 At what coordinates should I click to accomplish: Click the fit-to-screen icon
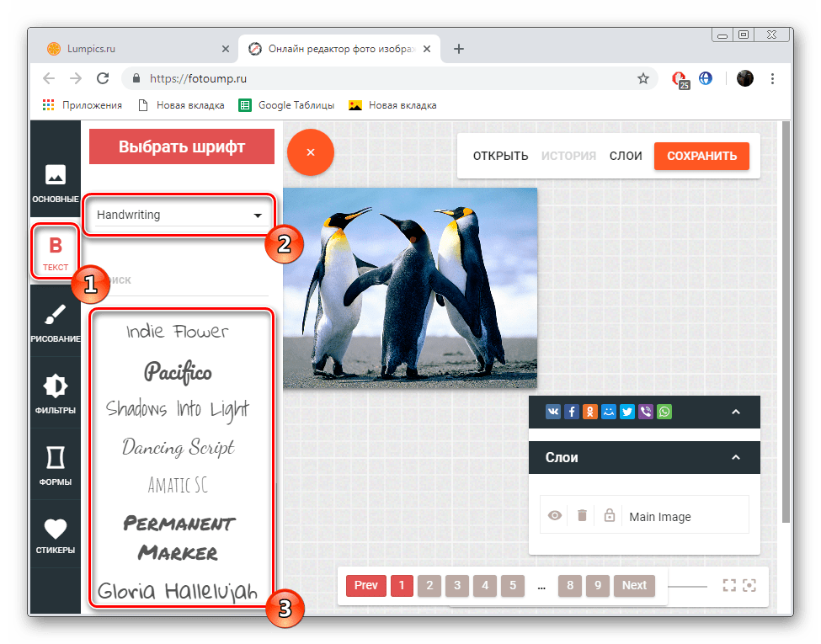click(729, 586)
